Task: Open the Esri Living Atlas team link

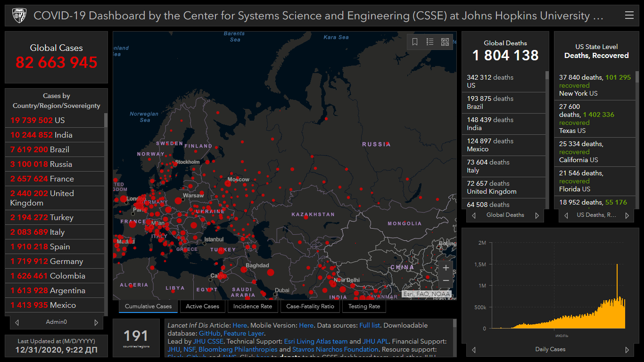Action: (x=315, y=341)
